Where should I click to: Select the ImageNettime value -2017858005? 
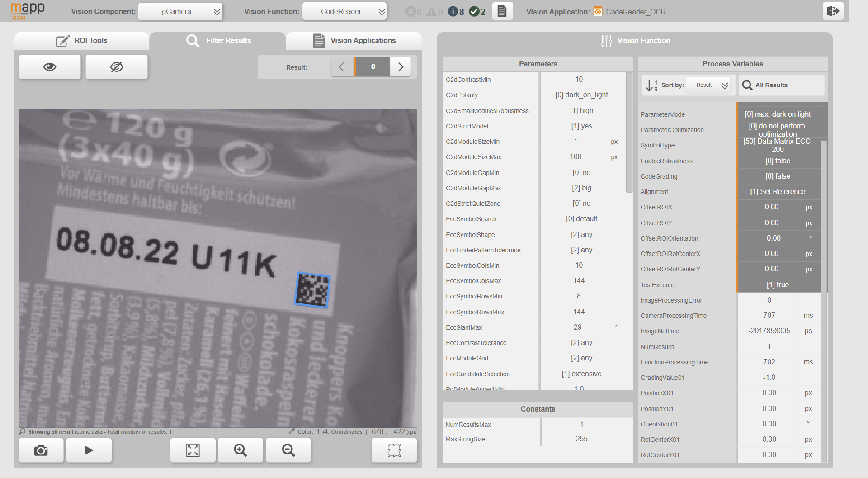(x=769, y=331)
